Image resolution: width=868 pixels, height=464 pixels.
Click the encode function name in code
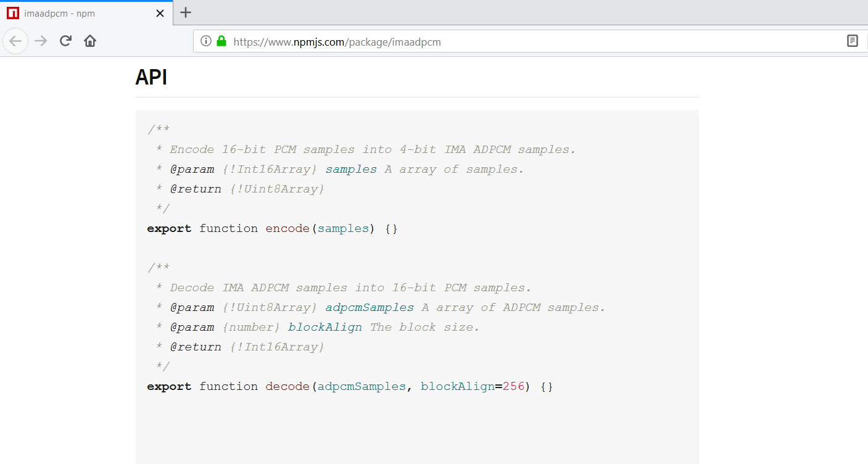click(x=287, y=228)
